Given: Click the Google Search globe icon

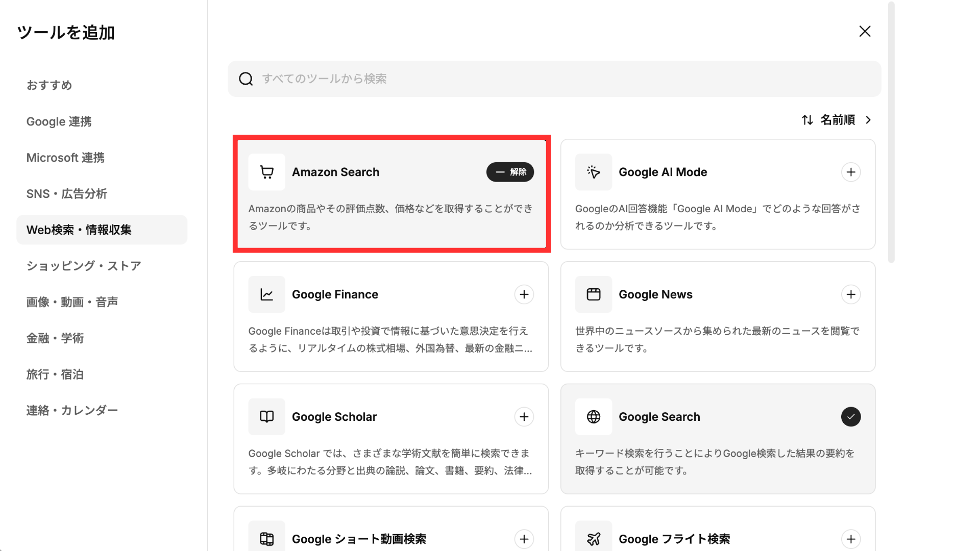Looking at the screenshot, I should point(593,417).
